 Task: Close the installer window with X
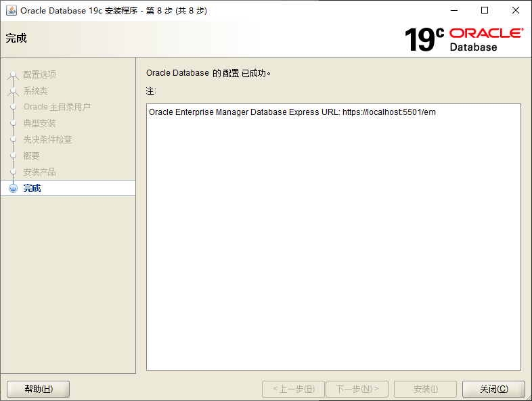point(515,11)
